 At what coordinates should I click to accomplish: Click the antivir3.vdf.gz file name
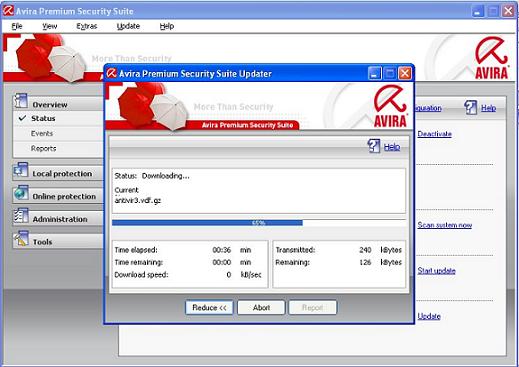tap(138, 200)
